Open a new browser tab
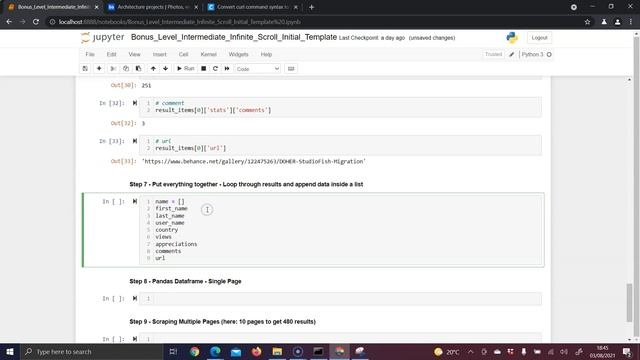 click(311, 7)
